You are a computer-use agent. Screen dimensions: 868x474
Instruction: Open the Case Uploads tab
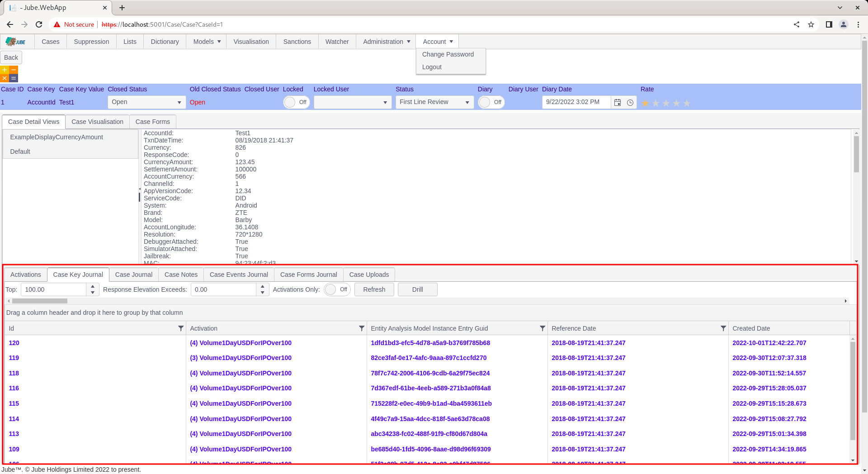click(369, 275)
